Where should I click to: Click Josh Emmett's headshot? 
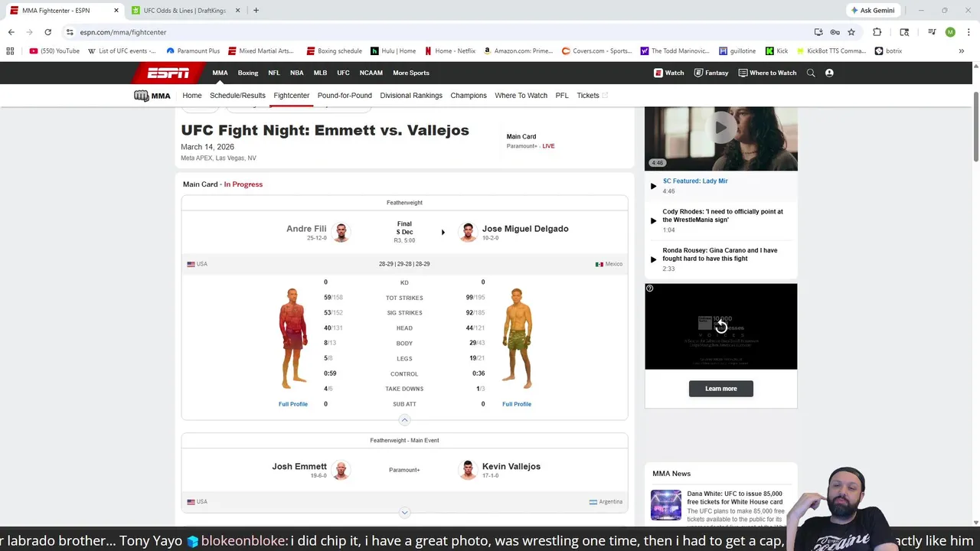coord(341,470)
